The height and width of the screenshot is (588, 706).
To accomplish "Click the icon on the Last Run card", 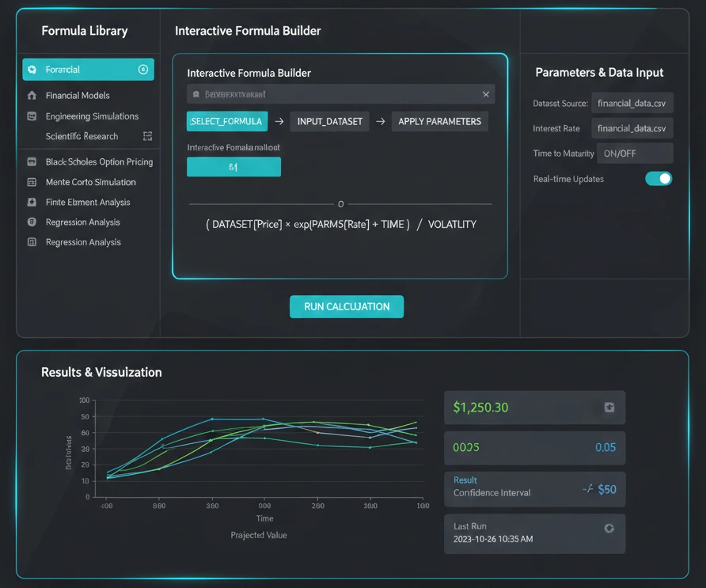I will tap(609, 528).
